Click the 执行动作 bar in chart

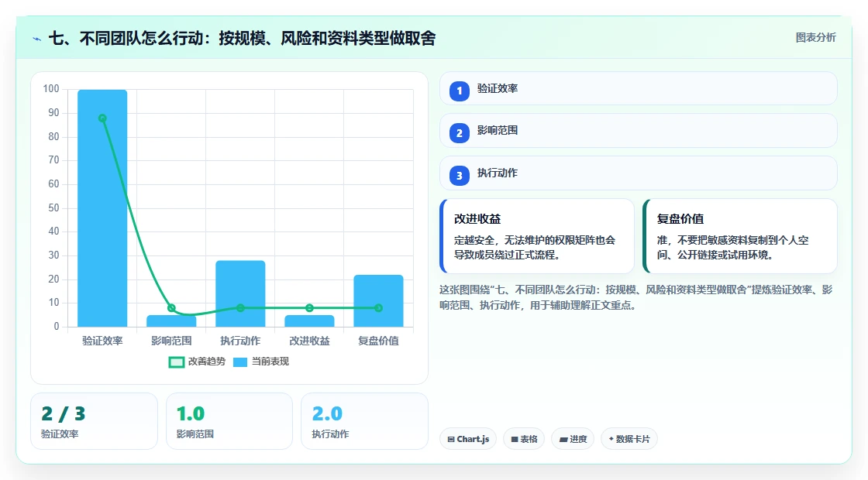pyautogui.click(x=240, y=293)
